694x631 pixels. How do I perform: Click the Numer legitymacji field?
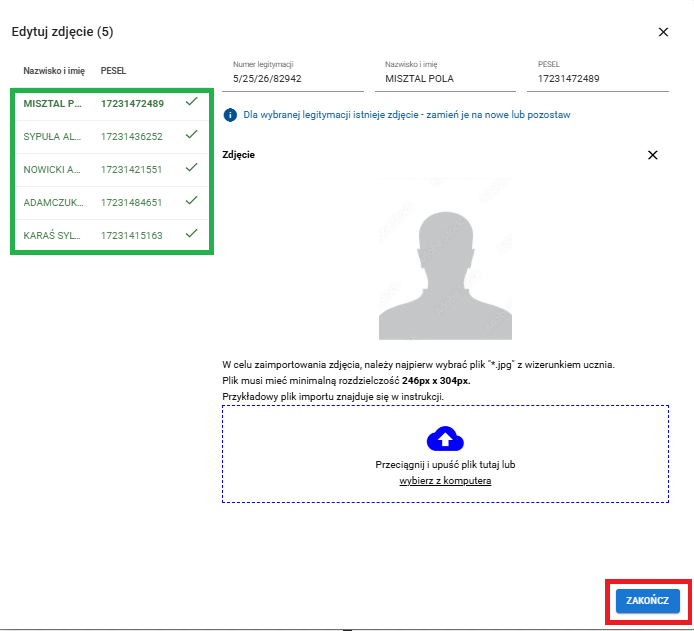pos(292,77)
